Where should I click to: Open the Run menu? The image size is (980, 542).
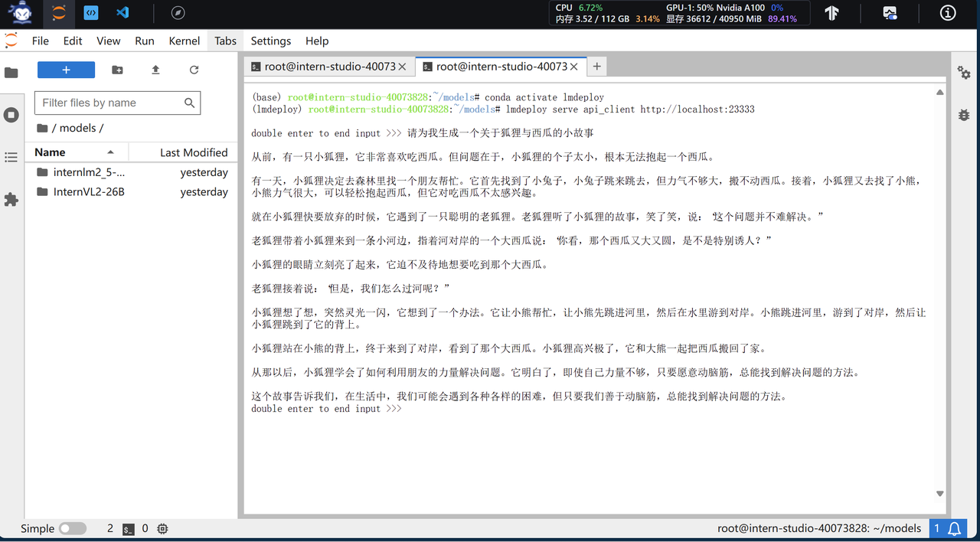145,41
